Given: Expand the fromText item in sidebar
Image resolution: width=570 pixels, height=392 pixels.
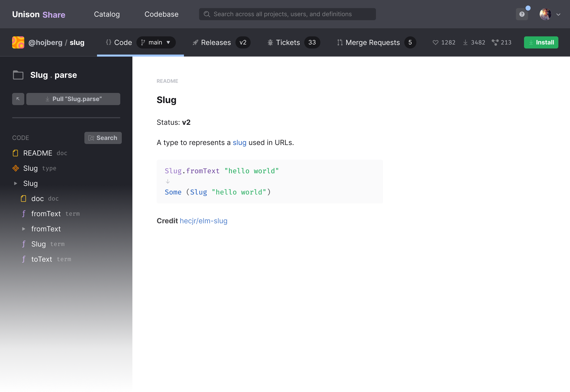Looking at the screenshot, I should pyautogui.click(x=24, y=228).
